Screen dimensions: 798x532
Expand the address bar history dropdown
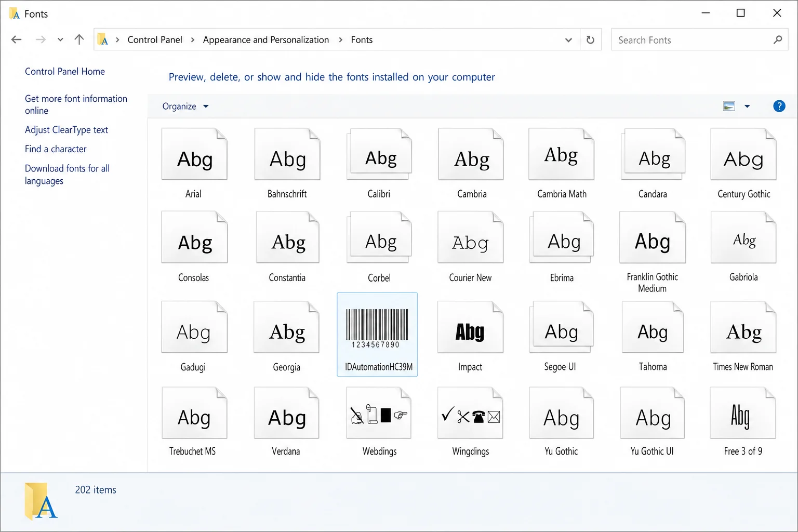pyautogui.click(x=568, y=40)
